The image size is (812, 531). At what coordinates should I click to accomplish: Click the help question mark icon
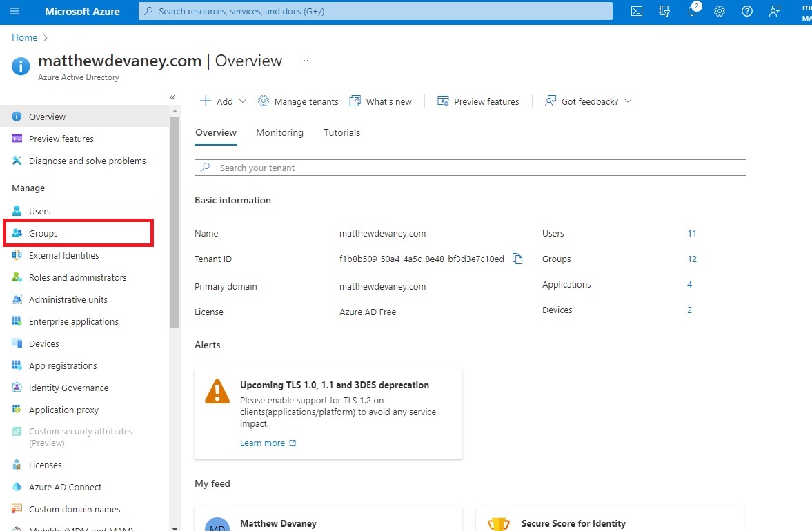point(746,11)
